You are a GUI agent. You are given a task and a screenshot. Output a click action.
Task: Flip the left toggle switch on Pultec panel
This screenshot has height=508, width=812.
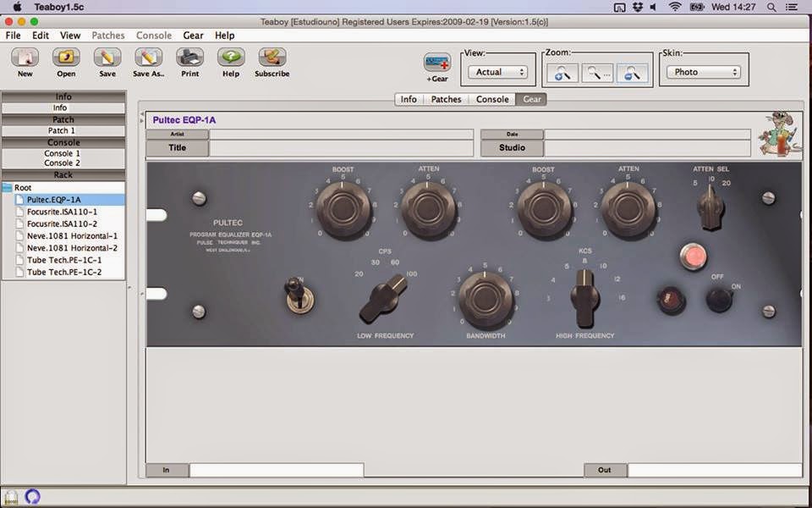[x=299, y=296]
